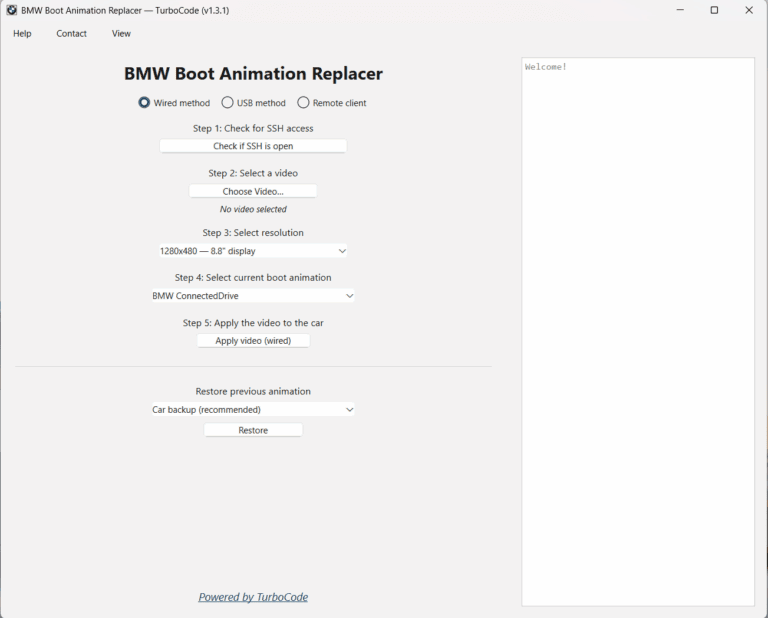768x618 pixels.
Task: Click the BMW Boot Animation Replacer heading
Action: pos(253,74)
